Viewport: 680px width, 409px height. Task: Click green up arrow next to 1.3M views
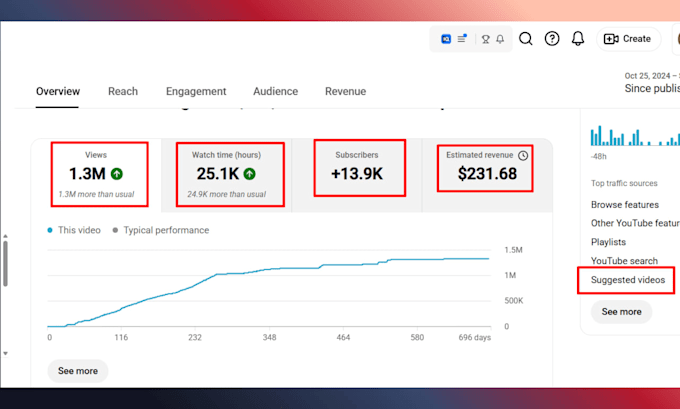[117, 174]
